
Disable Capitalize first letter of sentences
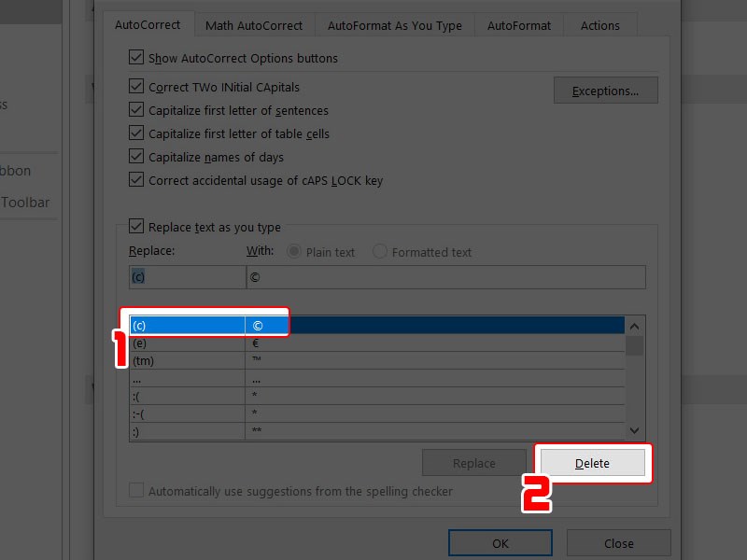136,110
